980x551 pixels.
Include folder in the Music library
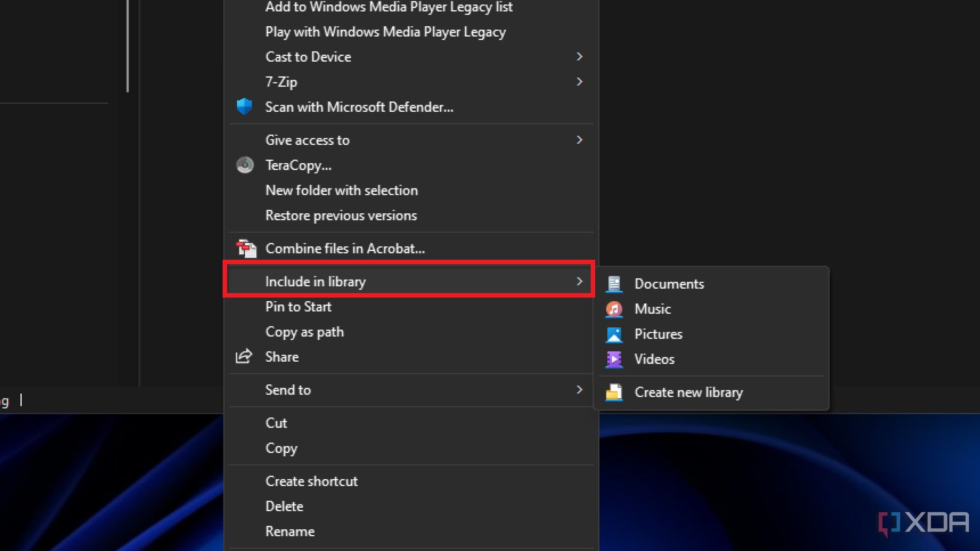click(712, 309)
